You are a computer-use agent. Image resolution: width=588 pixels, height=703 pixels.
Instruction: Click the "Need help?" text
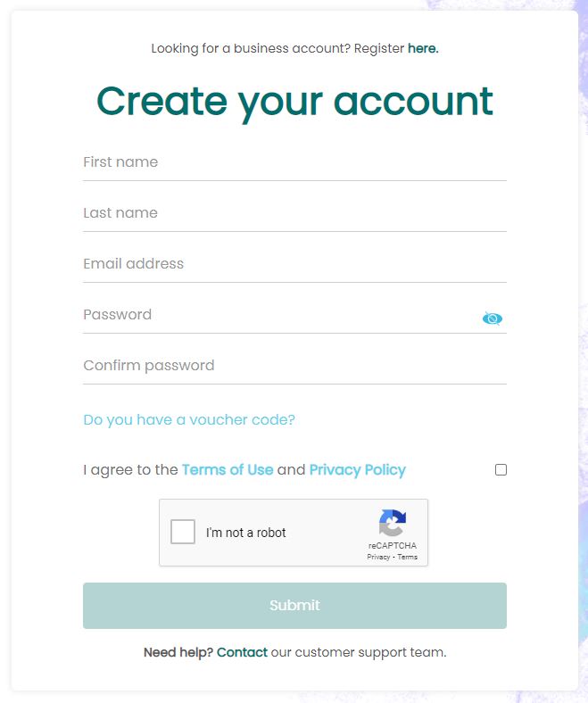(x=178, y=652)
